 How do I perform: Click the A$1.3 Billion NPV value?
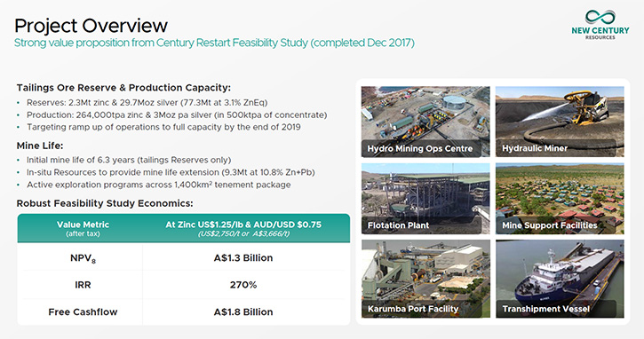click(243, 257)
